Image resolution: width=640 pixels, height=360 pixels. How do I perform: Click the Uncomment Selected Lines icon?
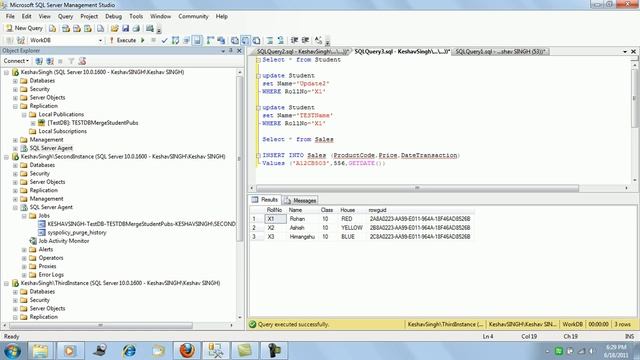(x=281, y=40)
